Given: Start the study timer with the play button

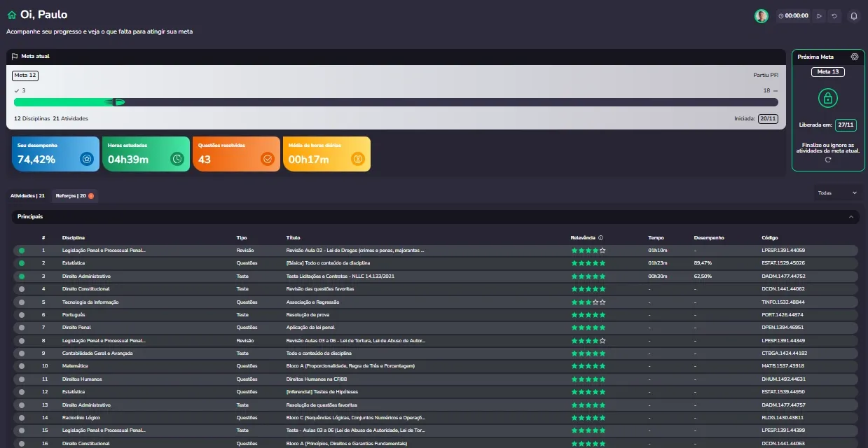Looking at the screenshot, I should [x=819, y=15].
